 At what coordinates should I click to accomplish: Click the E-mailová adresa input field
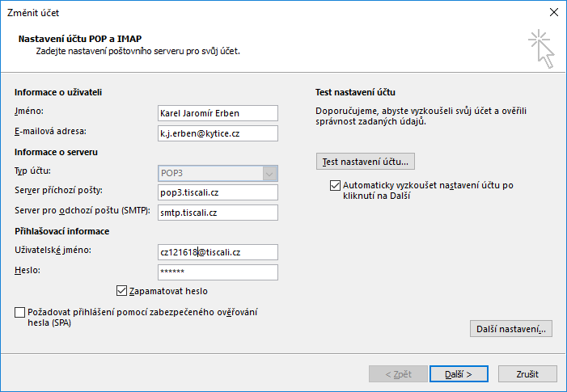218,133
